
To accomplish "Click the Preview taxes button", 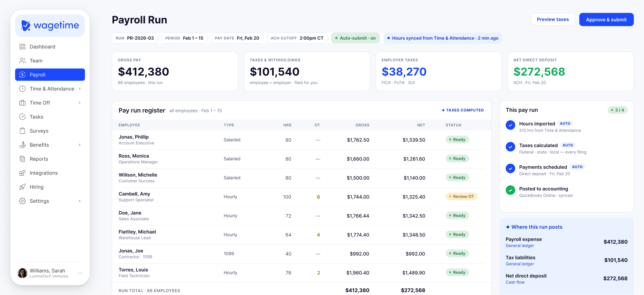I will click(553, 20).
